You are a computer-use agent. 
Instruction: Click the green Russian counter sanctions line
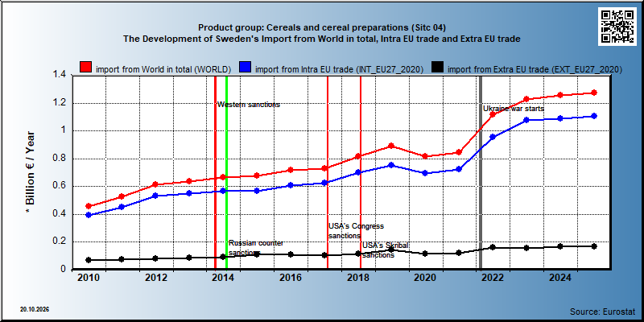[x=226, y=172]
